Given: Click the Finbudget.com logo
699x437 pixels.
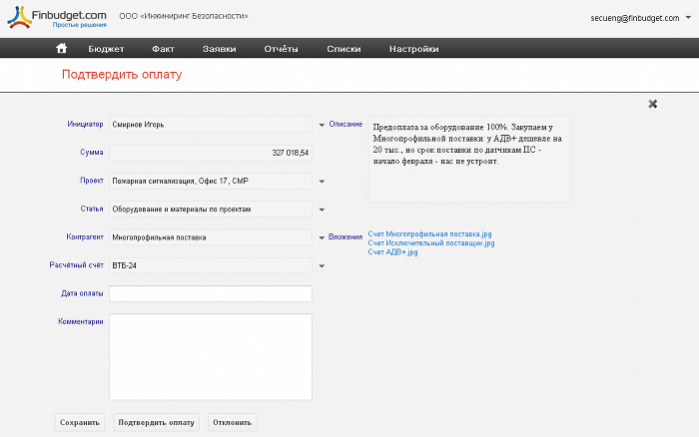Looking at the screenshot, I should point(55,17).
